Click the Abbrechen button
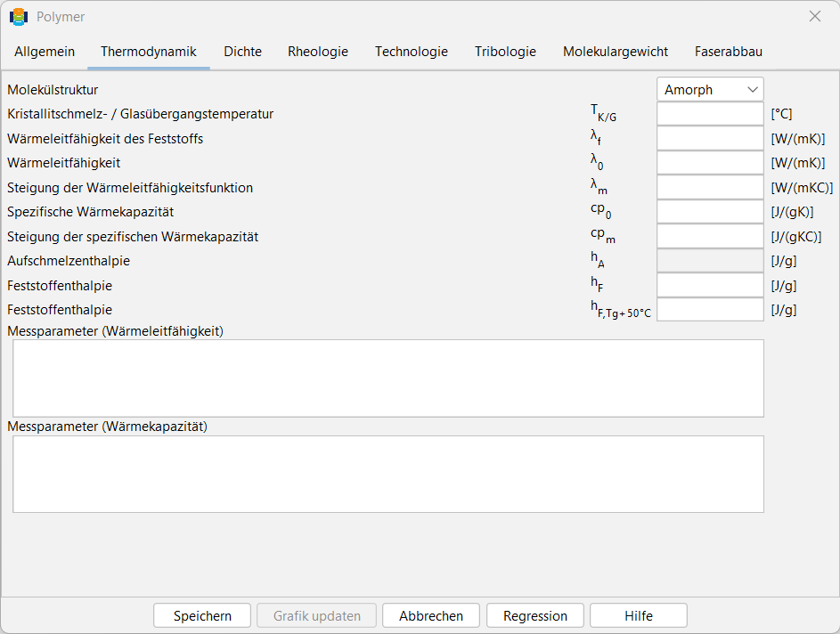840x634 pixels. (431, 616)
